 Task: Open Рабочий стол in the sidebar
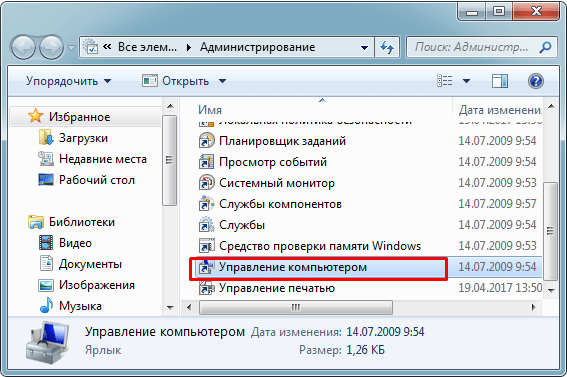(x=97, y=180)
